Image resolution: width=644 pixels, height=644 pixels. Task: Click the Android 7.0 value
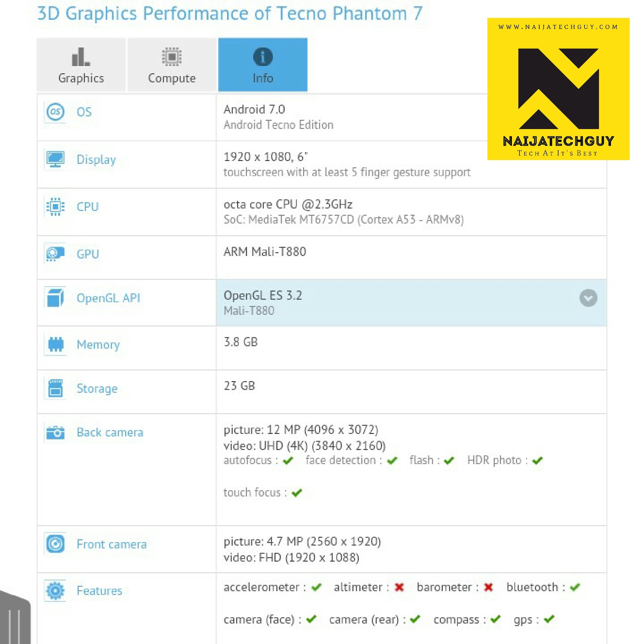pyautogui.click(x=254, y=109)
